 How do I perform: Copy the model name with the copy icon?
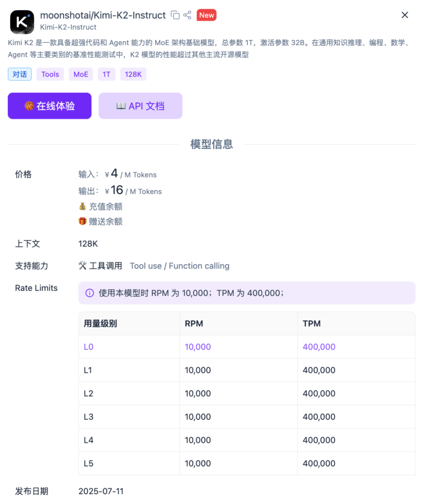tap(175, 15)
